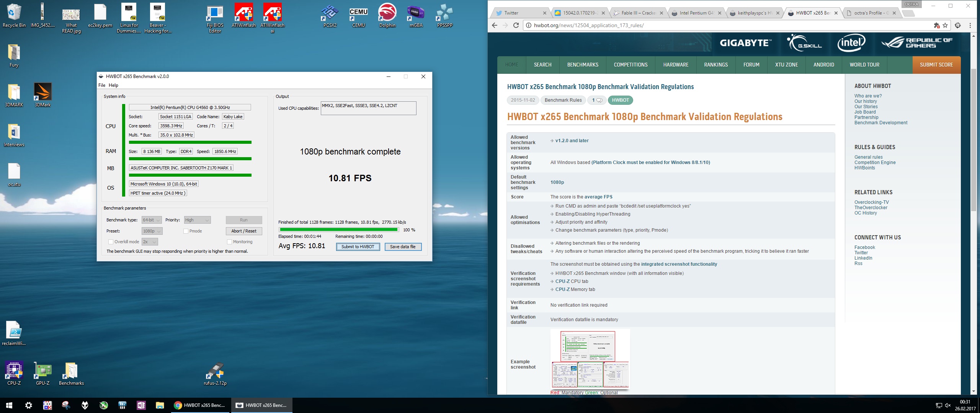Open File Explorer from the taskbar
Viewport: 980px width, 413px height.
160,405
